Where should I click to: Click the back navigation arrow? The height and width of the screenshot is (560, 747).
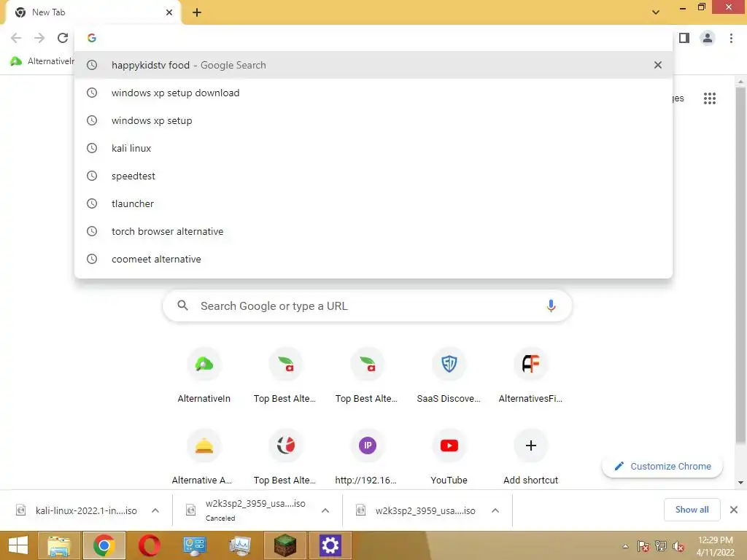[16, 38]
